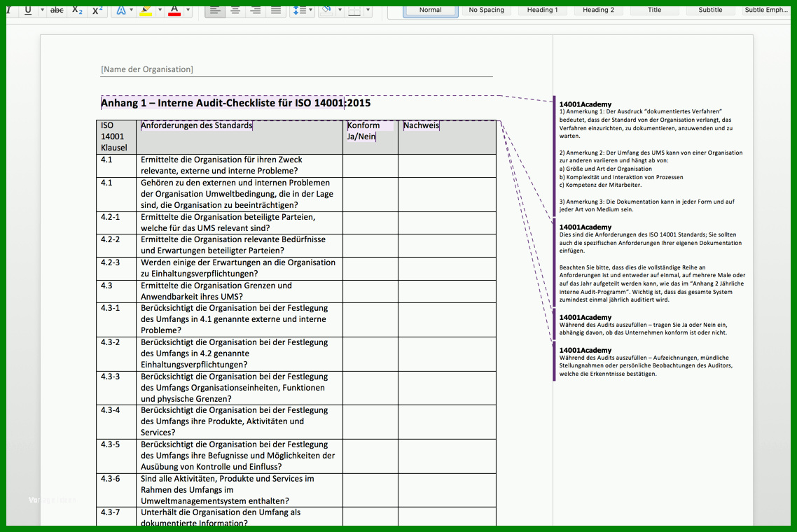Toggle underline formatting

[28, 10]
